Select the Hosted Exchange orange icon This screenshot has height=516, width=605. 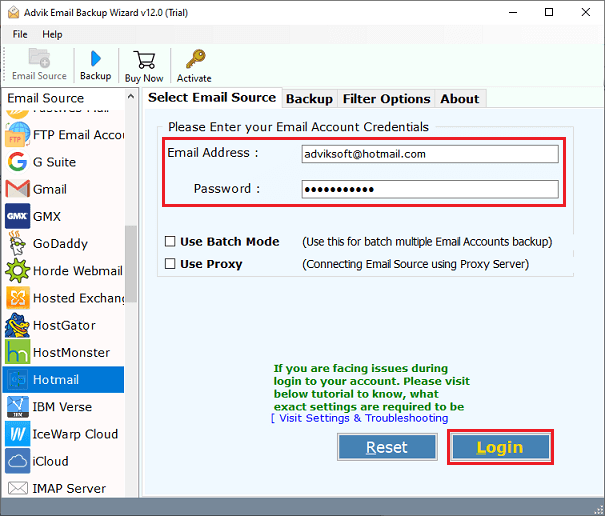pyautogui.click(x=18, y=298)
